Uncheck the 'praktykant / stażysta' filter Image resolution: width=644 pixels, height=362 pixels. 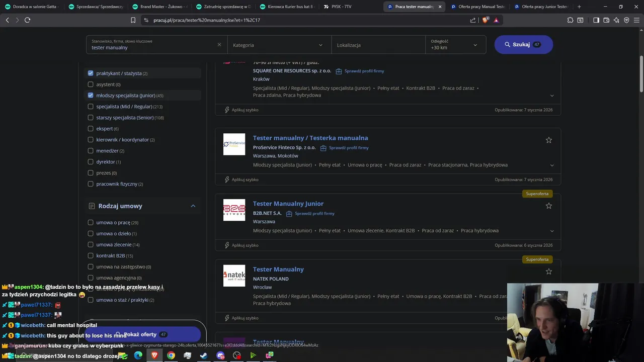pos(91,73)
